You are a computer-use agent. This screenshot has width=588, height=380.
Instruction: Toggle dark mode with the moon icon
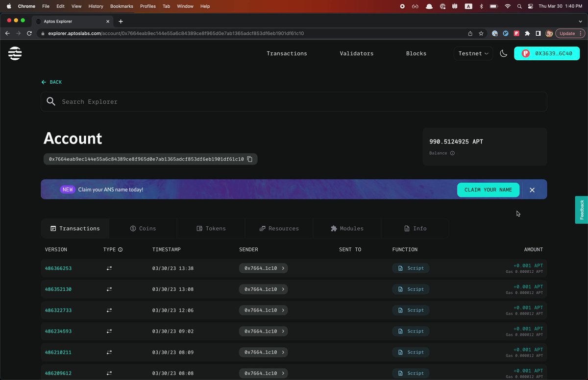click(x=503, y=53)
